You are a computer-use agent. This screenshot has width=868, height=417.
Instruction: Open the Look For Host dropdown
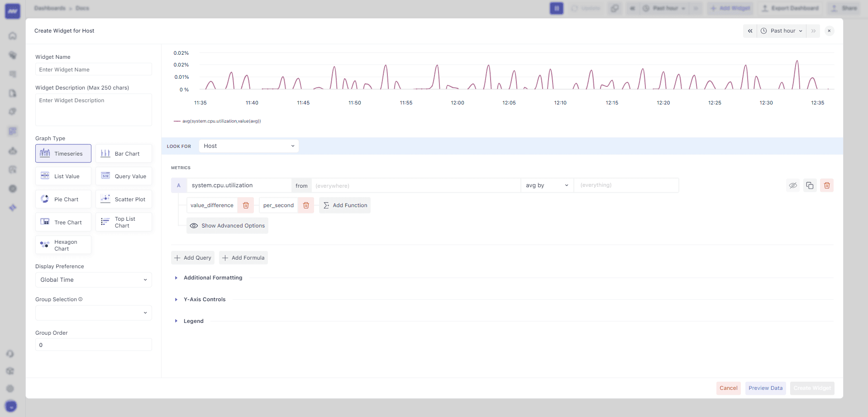248,146
